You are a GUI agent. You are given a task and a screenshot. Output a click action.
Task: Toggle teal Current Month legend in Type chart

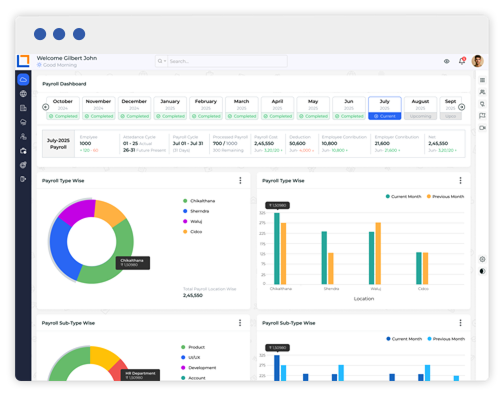(403, 196)
